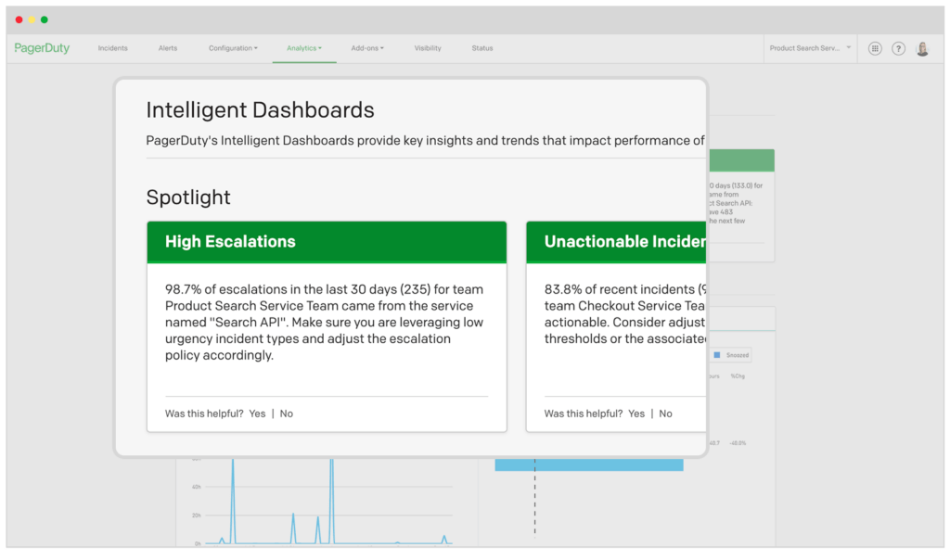The image size is (950, 560).
Task: Select the High Escalations card header
Action: pyautogui.click(x=327, y=242)
